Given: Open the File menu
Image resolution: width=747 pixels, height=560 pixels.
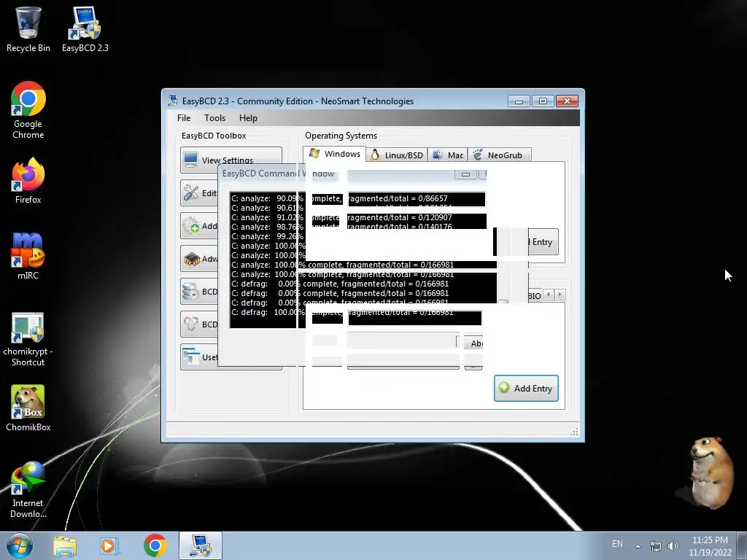Looking at the screenshot, I should [x=184, y=118].
